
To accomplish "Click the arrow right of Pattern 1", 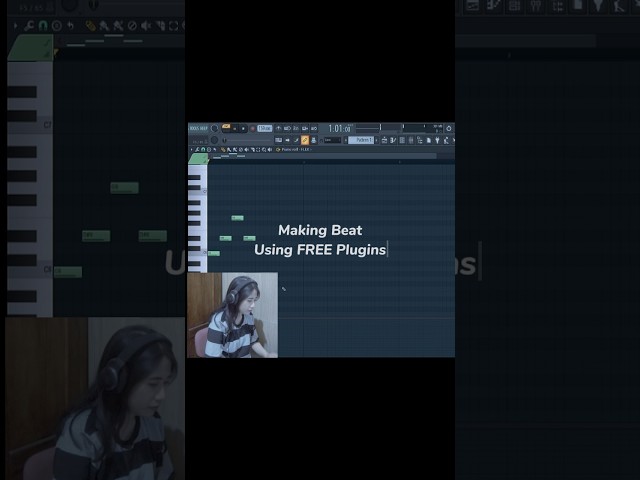I will tap(376, 140).
